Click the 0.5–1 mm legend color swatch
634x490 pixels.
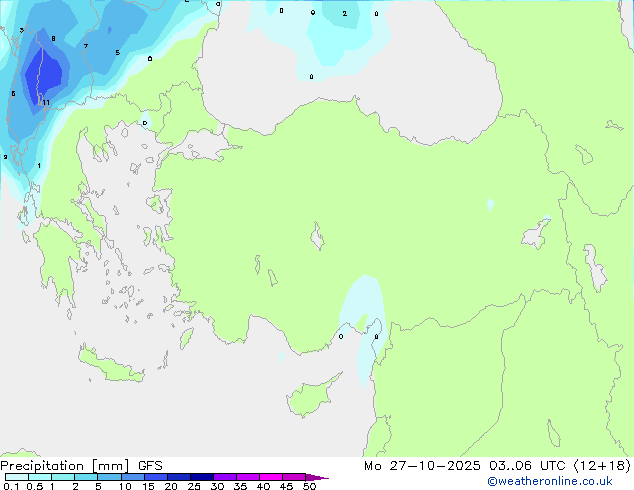[40, 477]
